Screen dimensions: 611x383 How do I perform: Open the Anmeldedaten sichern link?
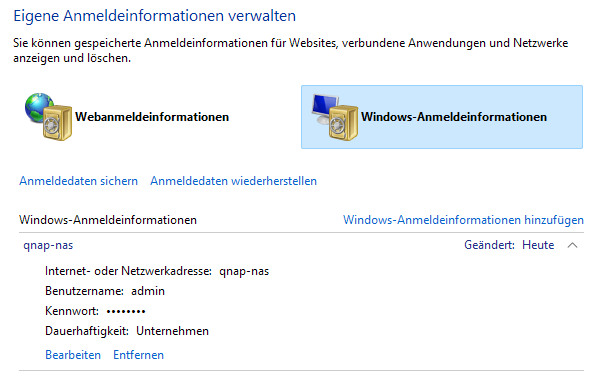[x=79, y=181]
